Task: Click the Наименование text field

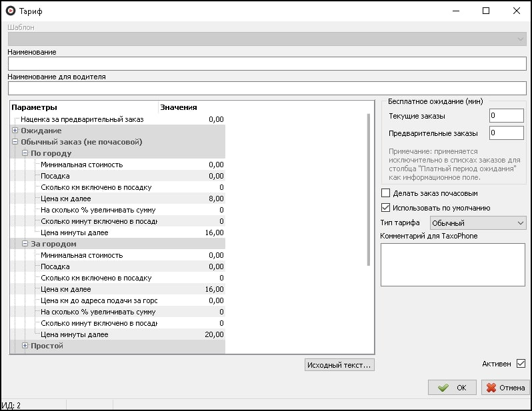Action: tap(267, 64)
